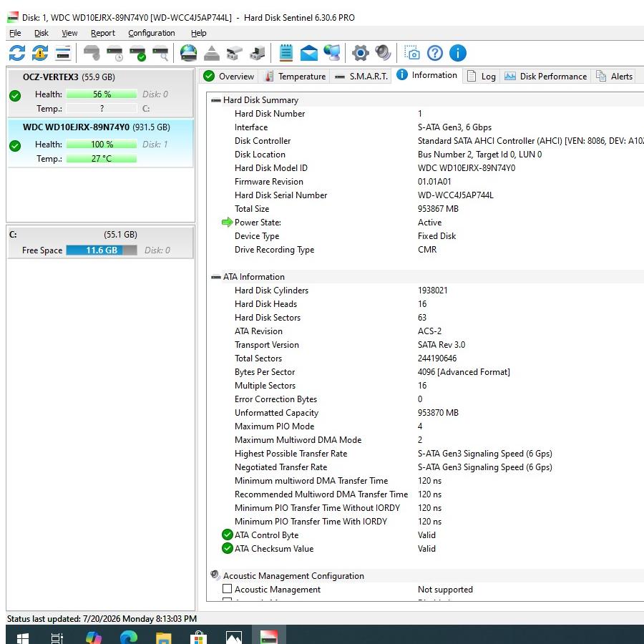Viewport: 644px width, 644px height.
Task: Select the WDC WD10EJRX-89N74Y0 disk entry
Action: point(100,143)
